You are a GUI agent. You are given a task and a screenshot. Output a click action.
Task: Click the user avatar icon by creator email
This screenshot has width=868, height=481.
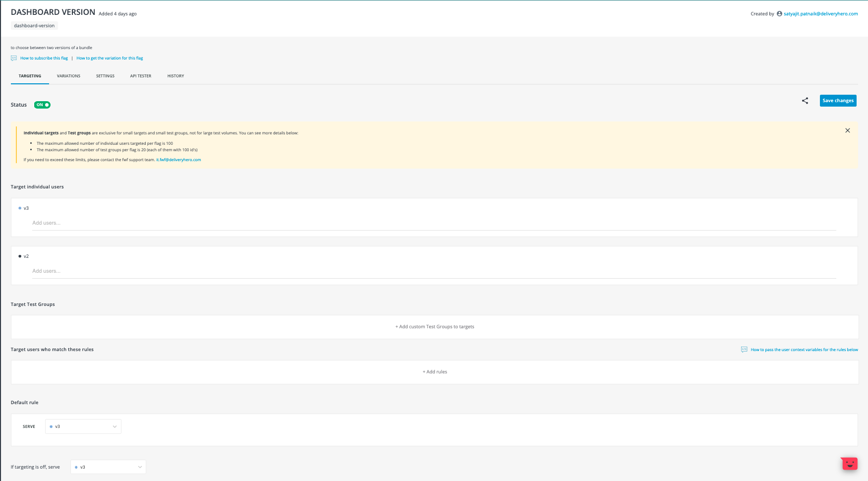(779, 14)
